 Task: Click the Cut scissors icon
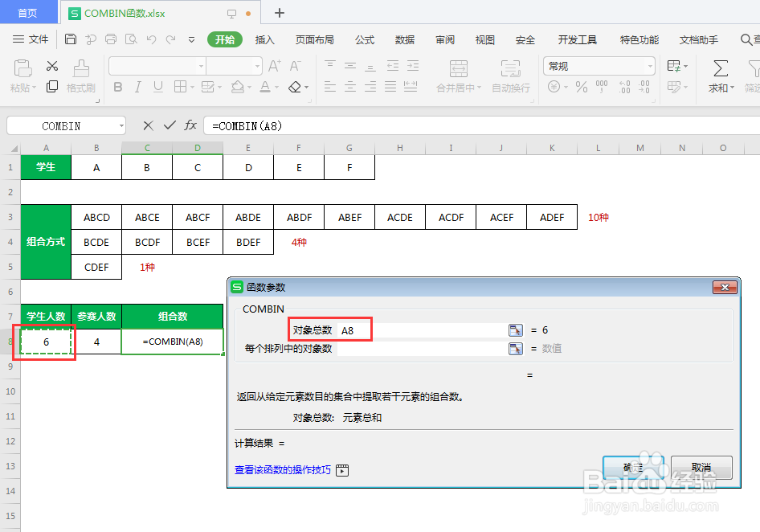[x=52, y=66]
